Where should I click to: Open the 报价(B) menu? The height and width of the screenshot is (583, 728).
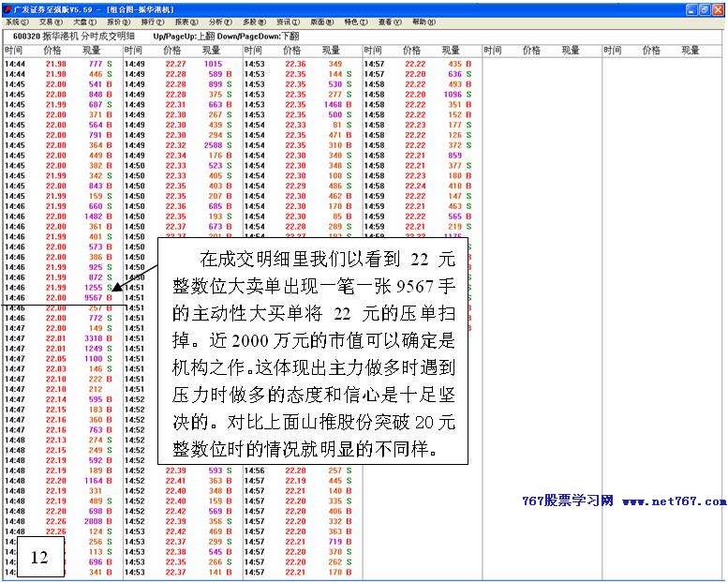coord(119,22)
